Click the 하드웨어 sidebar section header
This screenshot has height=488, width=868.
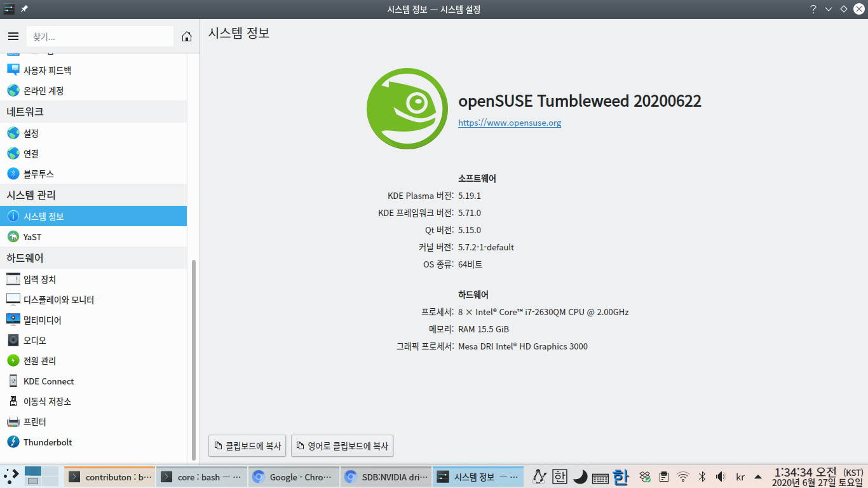point(93,258)
